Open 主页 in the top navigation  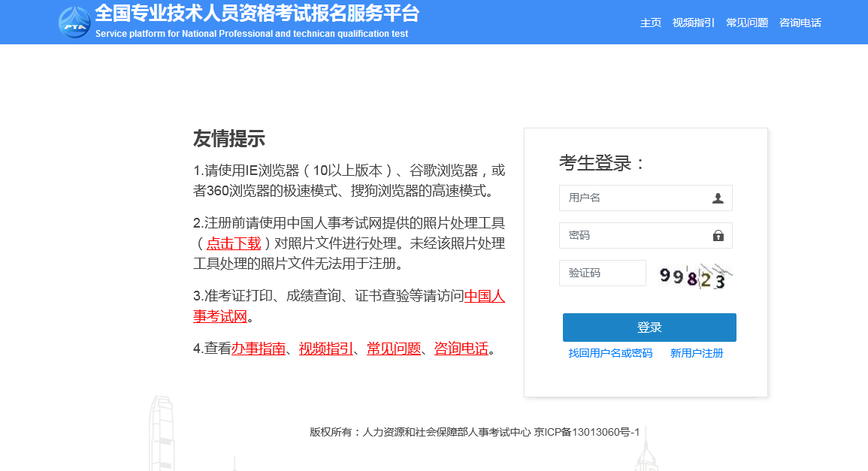[650, 23]
